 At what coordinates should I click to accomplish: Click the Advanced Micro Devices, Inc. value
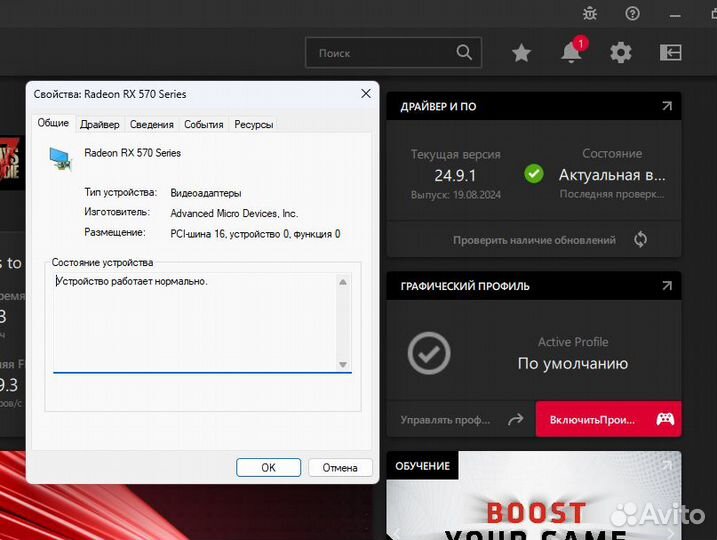coord(234,214)
